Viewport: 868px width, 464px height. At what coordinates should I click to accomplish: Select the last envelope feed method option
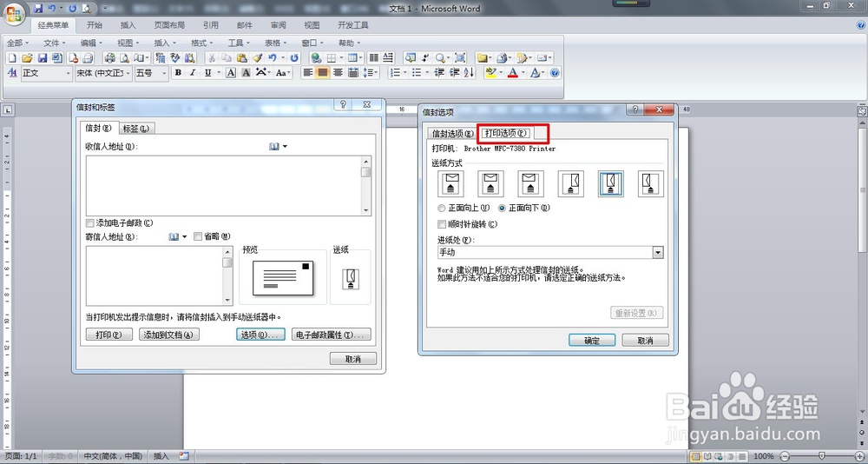tap(650, 183)
